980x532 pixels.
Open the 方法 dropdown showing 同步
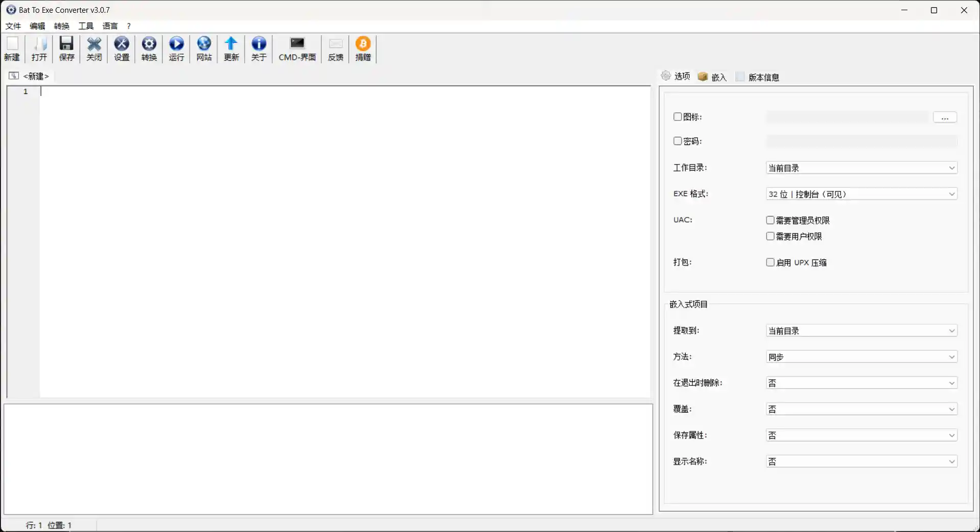tap(861, 357)
